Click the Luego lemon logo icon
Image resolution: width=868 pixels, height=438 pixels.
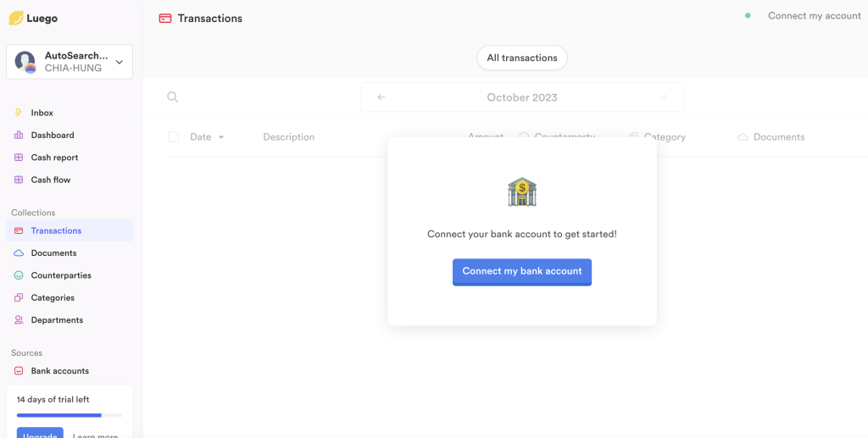coord(16,19)
